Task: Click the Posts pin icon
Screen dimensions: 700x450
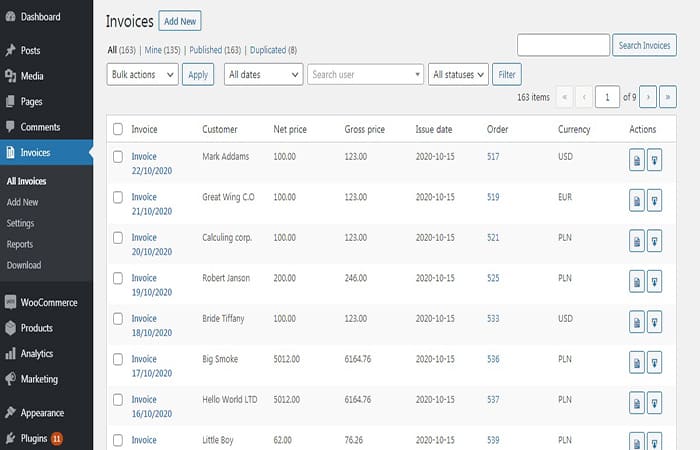Action: (x=10, y=50)
